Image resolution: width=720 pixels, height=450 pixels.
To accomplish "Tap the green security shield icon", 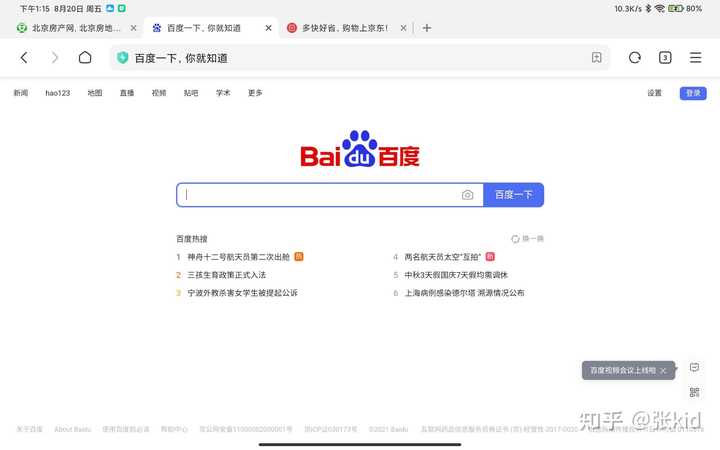I will (122, 58).
